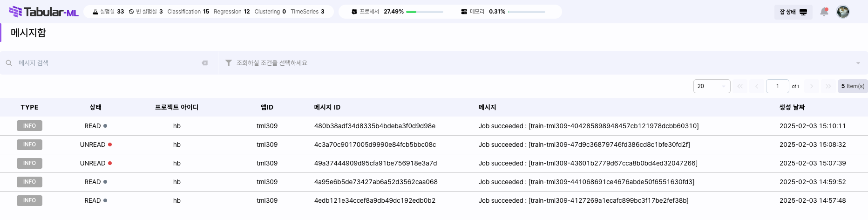Open the page size dropdown showing 20
This screenshot has width=868, height=220.
pos(712,86)
